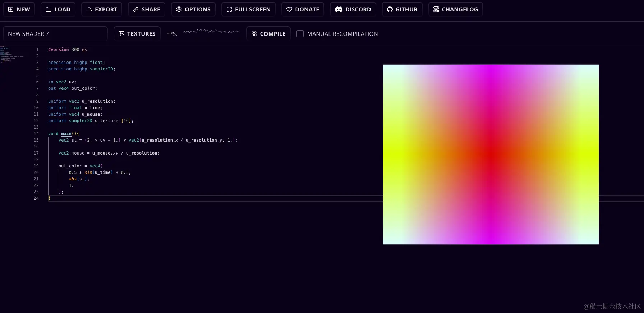Click the '#version 300 es' line
The height and width of the screenshot is (313, 644).
click(x=68, y=50)
